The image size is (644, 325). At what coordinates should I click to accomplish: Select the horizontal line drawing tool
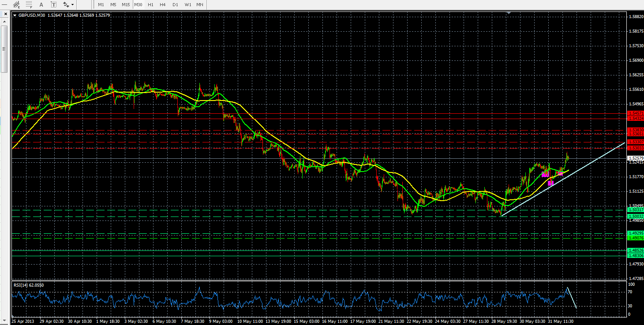[4, 5]
